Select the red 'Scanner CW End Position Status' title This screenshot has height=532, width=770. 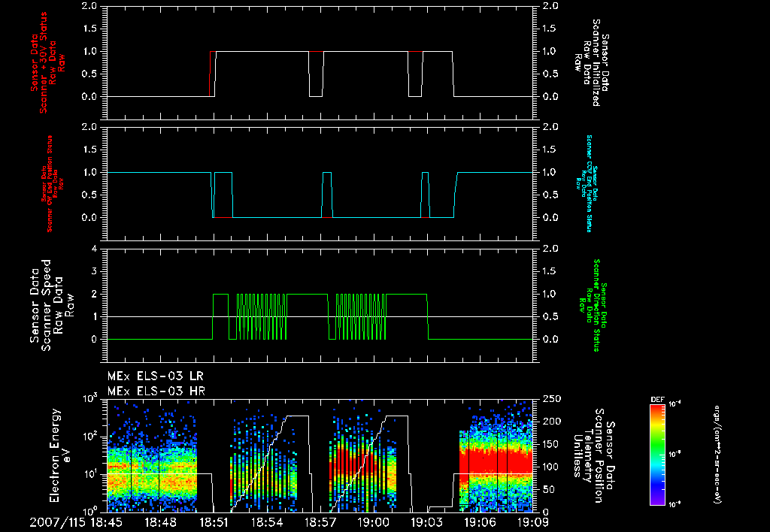pyautogui.click(x=49, y=184)
